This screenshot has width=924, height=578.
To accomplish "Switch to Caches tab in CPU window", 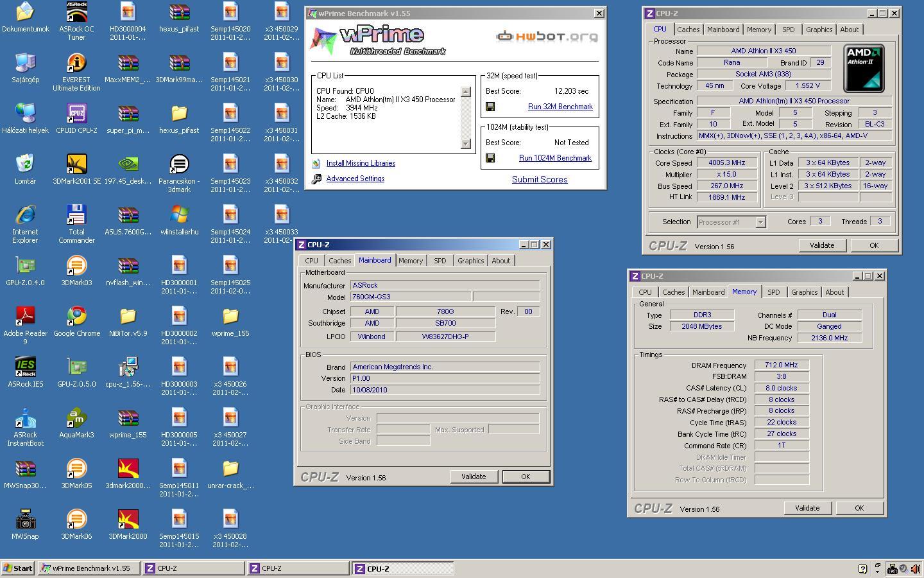I will coord(688,30).
